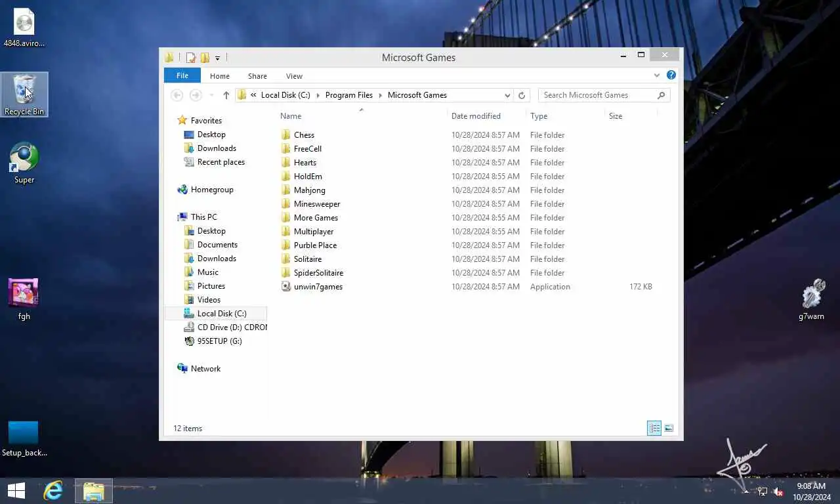840x504 pixels.
Task: Open the recent locations dropdown arrow
Action: click(211, 95)
